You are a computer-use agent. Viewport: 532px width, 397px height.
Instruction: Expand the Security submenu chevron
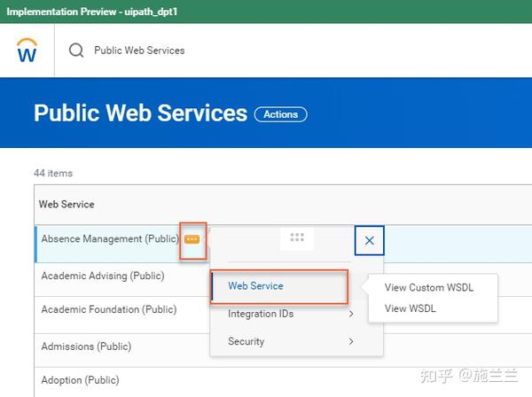click(x=351, y=341)
